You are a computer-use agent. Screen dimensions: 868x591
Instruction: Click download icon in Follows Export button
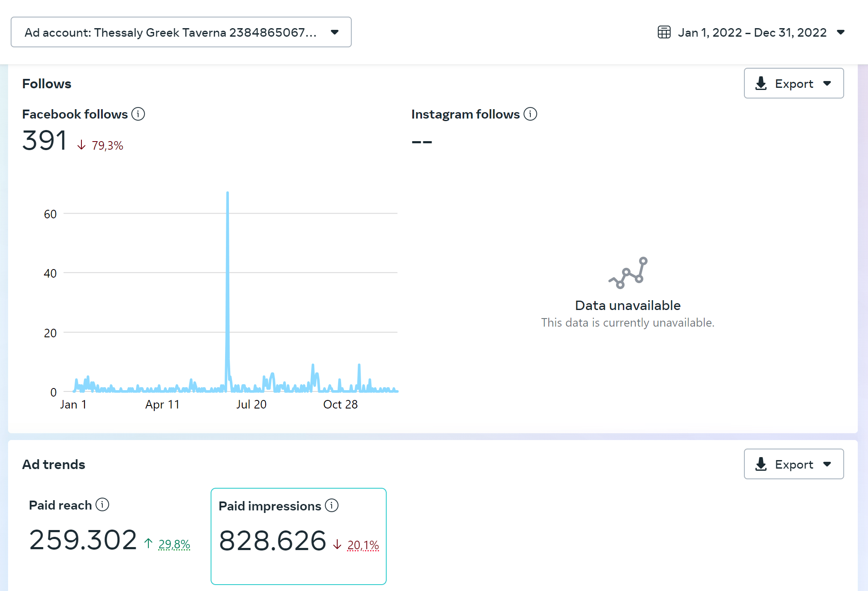point(761,84)
